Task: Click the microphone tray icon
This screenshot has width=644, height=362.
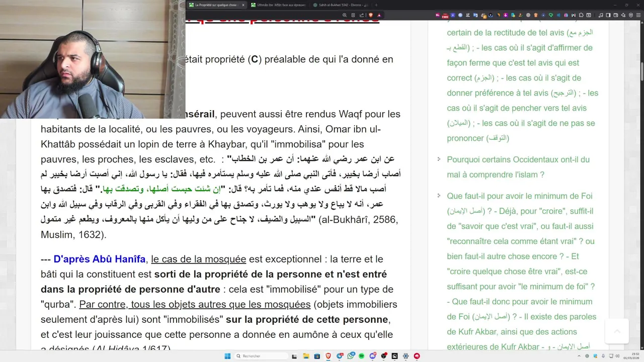Action: tap(603, 356)
